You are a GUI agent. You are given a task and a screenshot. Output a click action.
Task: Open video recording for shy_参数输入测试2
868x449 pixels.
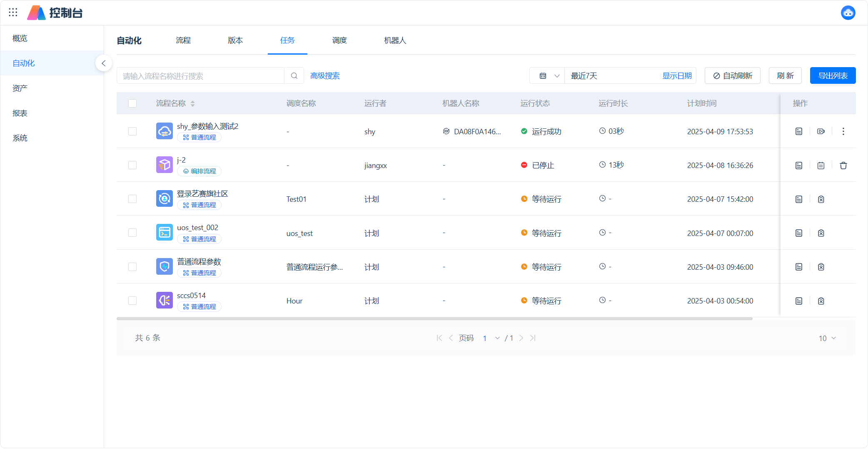tap(821, 132)
